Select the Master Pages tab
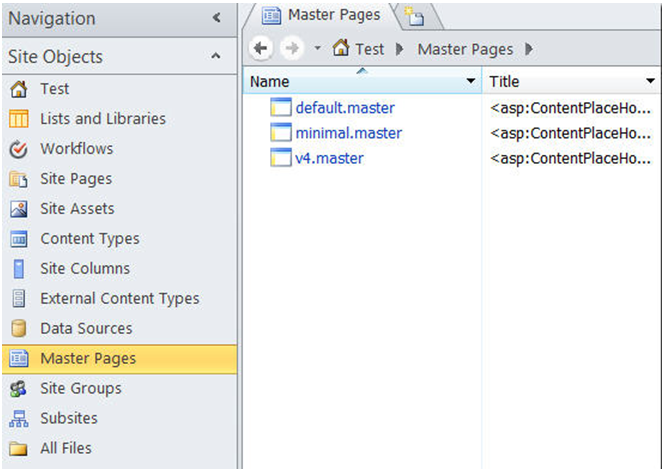This screenshot has width=668, height=474. (322, 16)
